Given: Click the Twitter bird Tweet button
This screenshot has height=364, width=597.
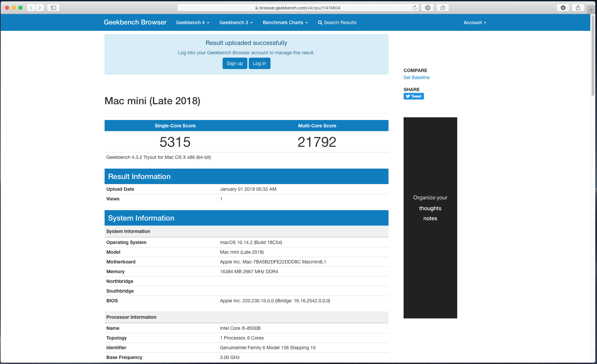Looking at the screenshot, I should [414, 96].
